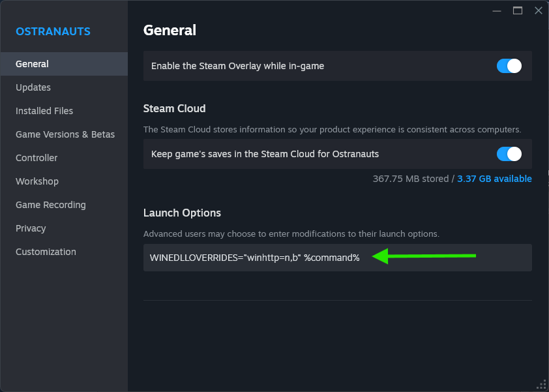This screenshot has height=392, width=549.
Task: Click the OSTRANAUTS game title
Action: coord(53,31)
